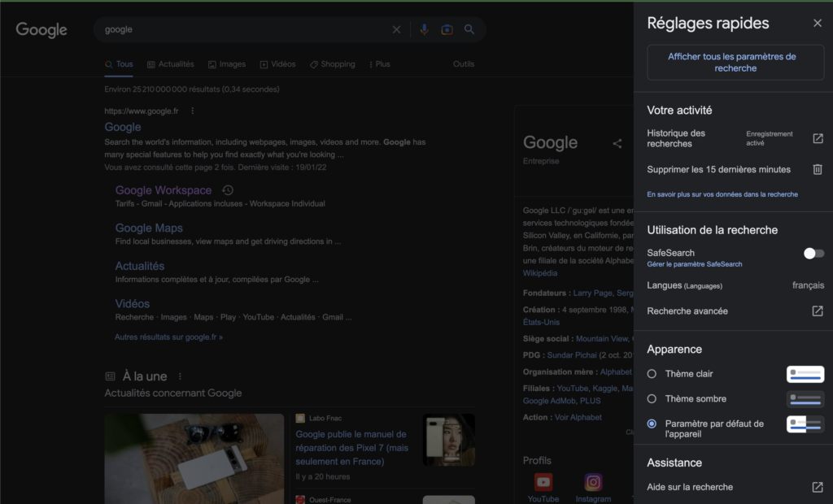Open Gérer le paramètre SafeSearch link

click(695, 264)
